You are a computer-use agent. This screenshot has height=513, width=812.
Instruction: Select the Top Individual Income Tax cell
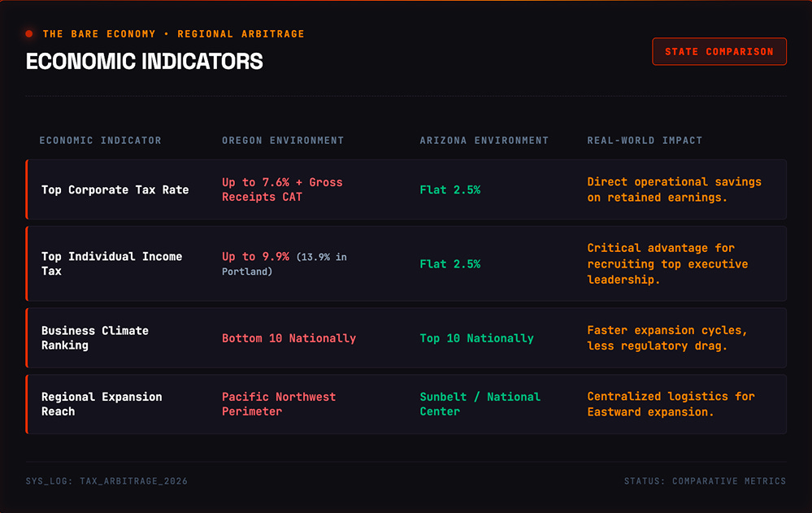[112, 263]
